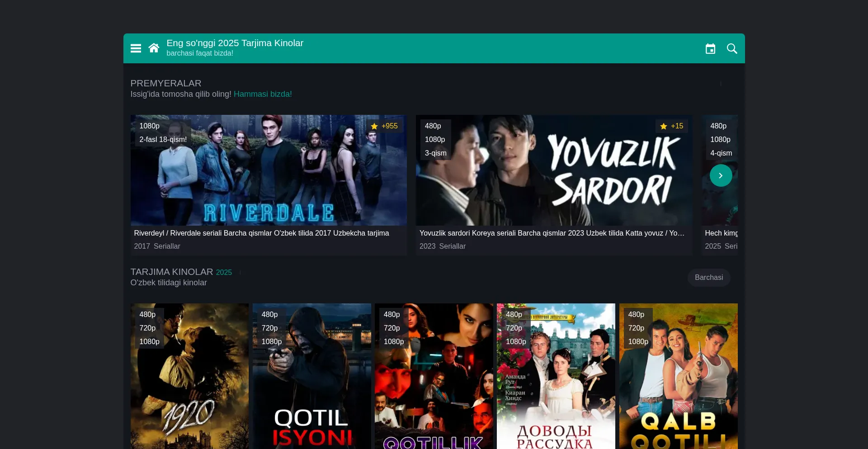Click next arrow in premieres carousel
868x449 pixels.
click(721, 175)
